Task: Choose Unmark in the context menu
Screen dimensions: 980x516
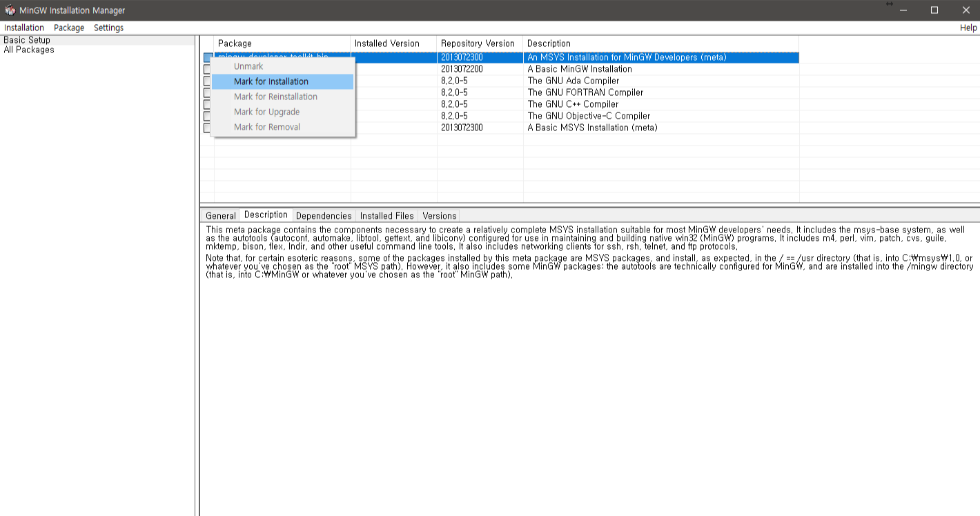Action: pyautogui.click(x=283, y=66)
